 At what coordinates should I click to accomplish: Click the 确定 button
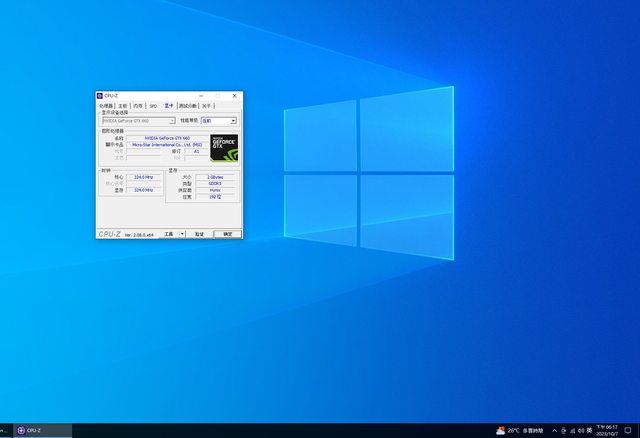(x=227, y=233)
